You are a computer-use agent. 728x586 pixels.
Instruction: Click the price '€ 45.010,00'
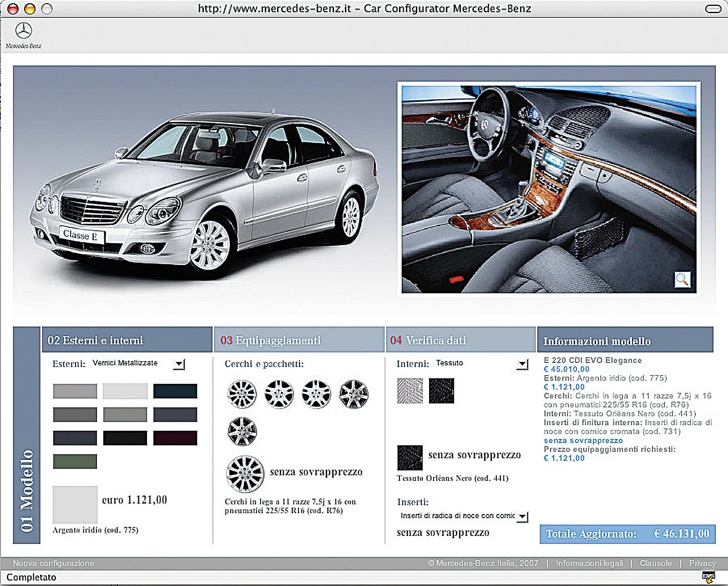coord(566,369)
